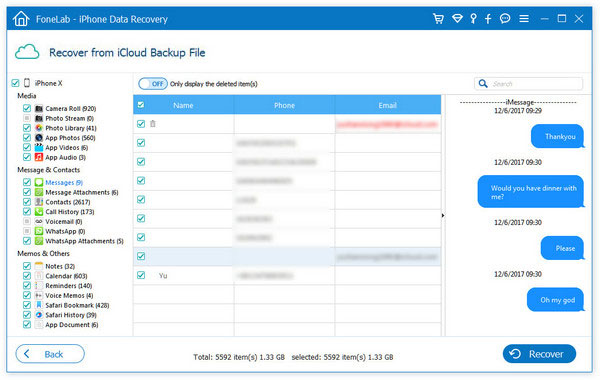Click the key register icon
The height and width of the screenshot is (380, 600).
point(473,18)
